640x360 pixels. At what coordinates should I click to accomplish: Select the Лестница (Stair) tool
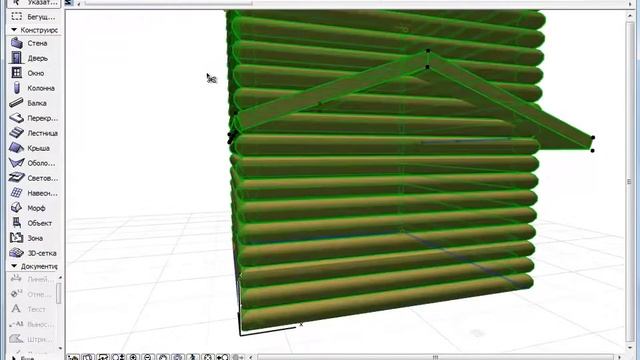[34, 133]
